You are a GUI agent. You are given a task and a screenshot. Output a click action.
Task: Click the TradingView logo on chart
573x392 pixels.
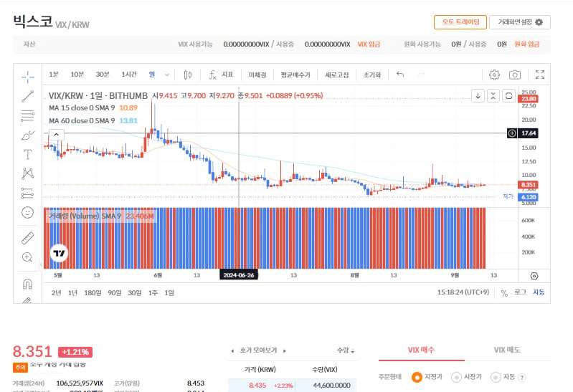coord(60,253)
